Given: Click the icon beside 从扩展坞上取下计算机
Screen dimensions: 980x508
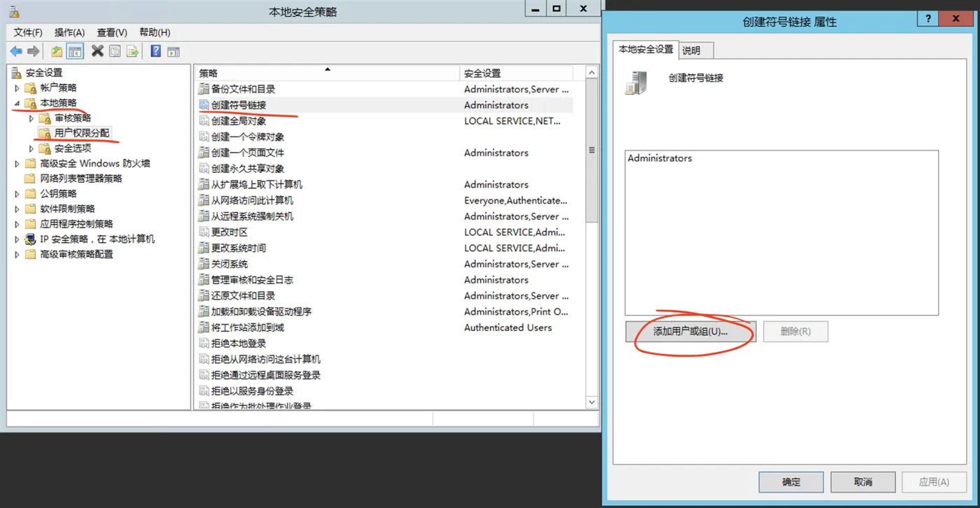Looking at the screenshot, I should tap(204, 184).
